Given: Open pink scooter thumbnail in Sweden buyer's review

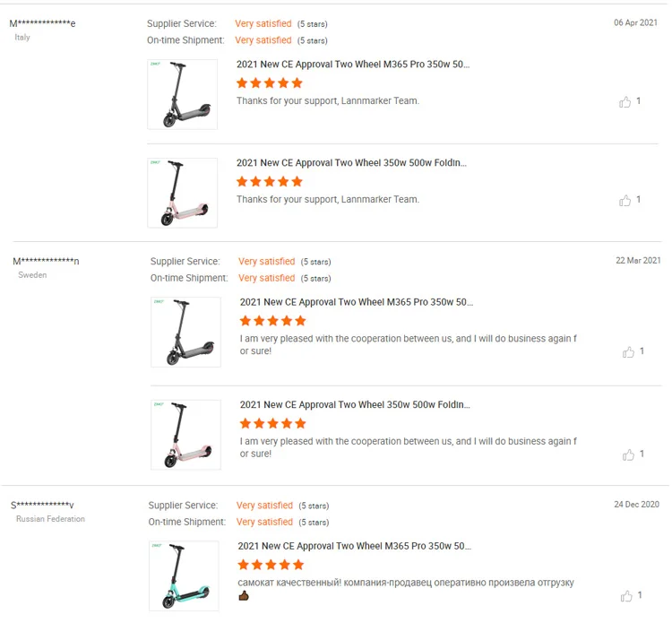Looking at the screenshot, I should [185, 435].
